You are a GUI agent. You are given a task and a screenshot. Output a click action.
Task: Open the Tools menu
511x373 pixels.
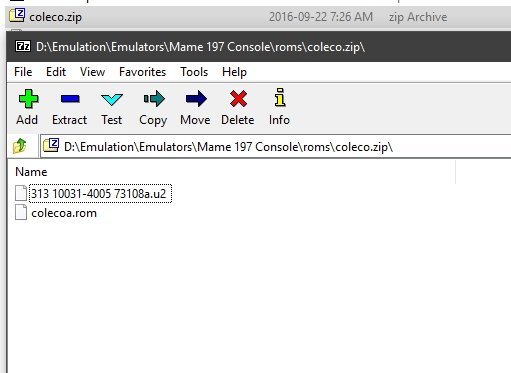pyautogui.click(x=194, y=72)
